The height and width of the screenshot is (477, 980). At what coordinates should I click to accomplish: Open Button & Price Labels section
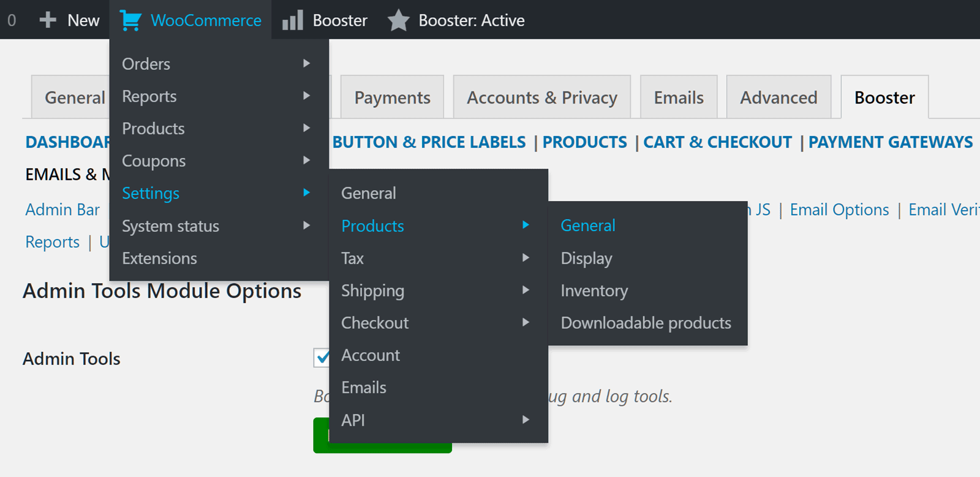coord(429,142)
